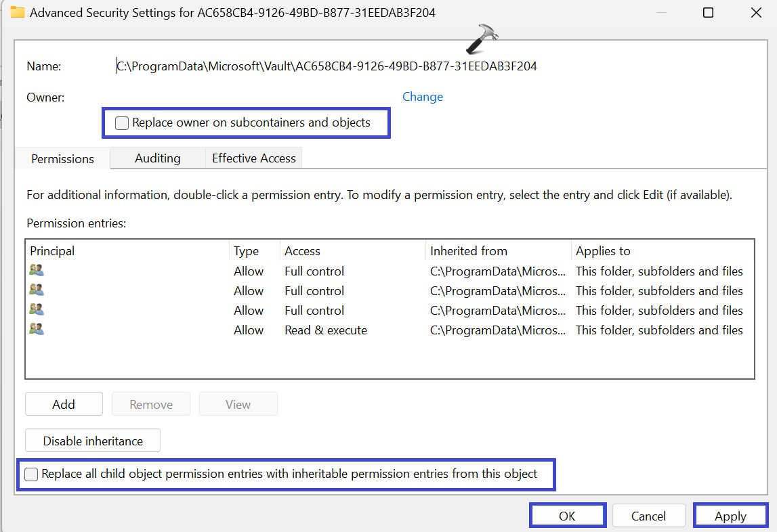This screenshot has width=777, height=532.
Task: Confirm the dialog with OK
Action: click(567, 516)
